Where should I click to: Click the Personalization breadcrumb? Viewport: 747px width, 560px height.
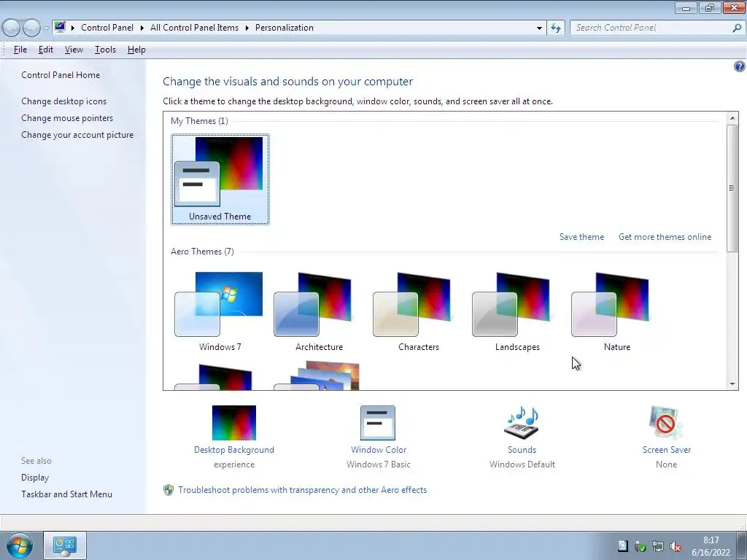coord(285,28)
